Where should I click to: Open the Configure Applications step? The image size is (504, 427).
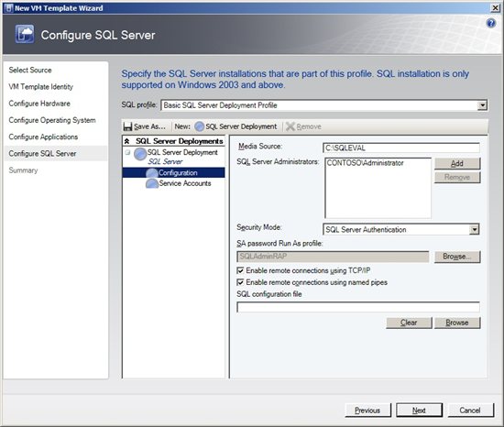point(43,137)
